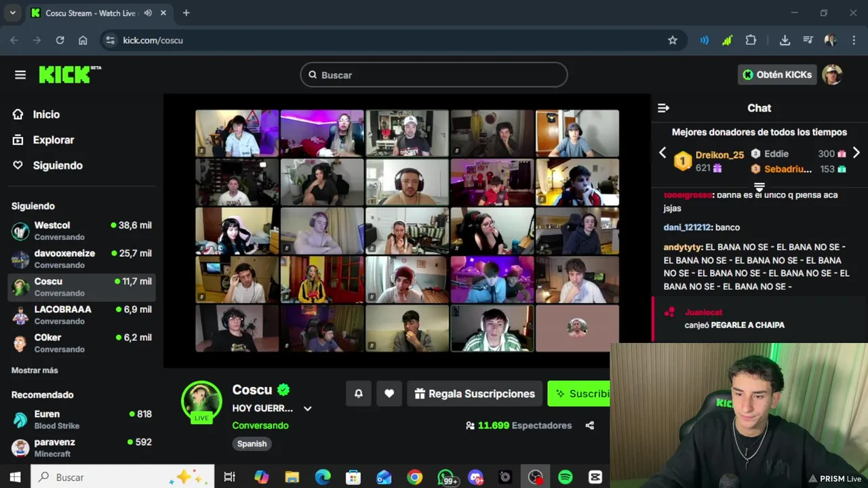Open C0ker's followed channel
Screen dimensions: 868x488
click(x=81, y=342)
